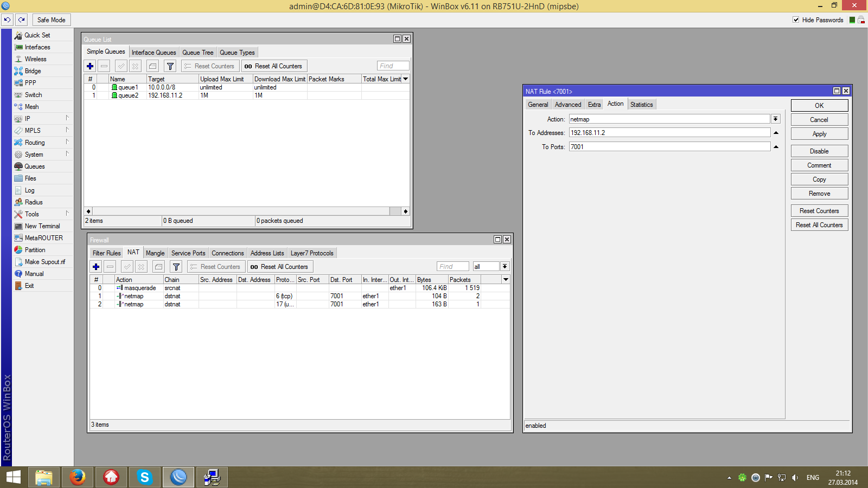Switch to Queue Types tab
The height and width of the screenshot is (488, 868).
tap(237, 53)
